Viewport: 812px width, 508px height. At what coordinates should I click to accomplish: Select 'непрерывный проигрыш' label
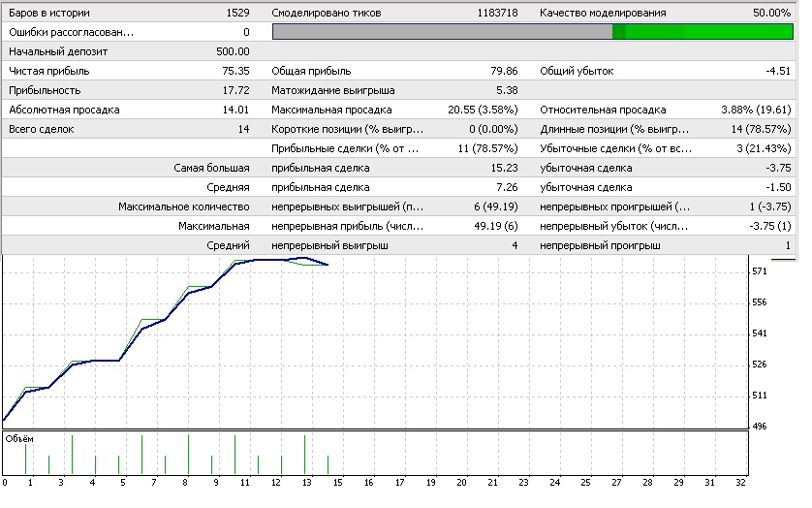click(600, 245)
